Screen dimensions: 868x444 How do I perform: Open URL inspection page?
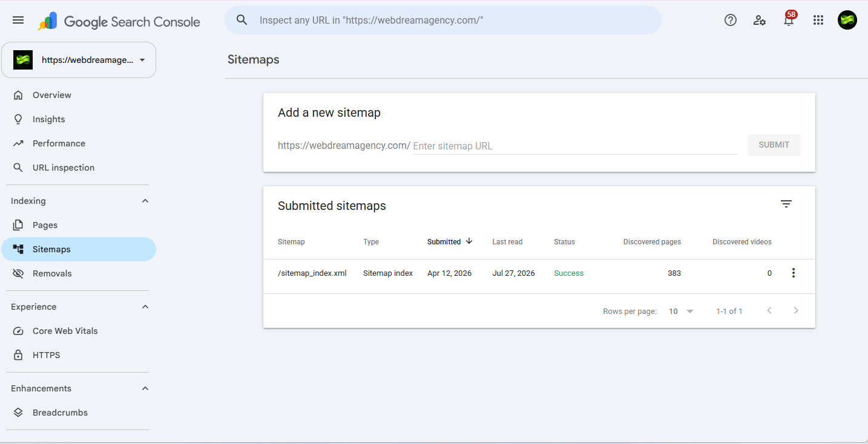(x=79, y=168)
